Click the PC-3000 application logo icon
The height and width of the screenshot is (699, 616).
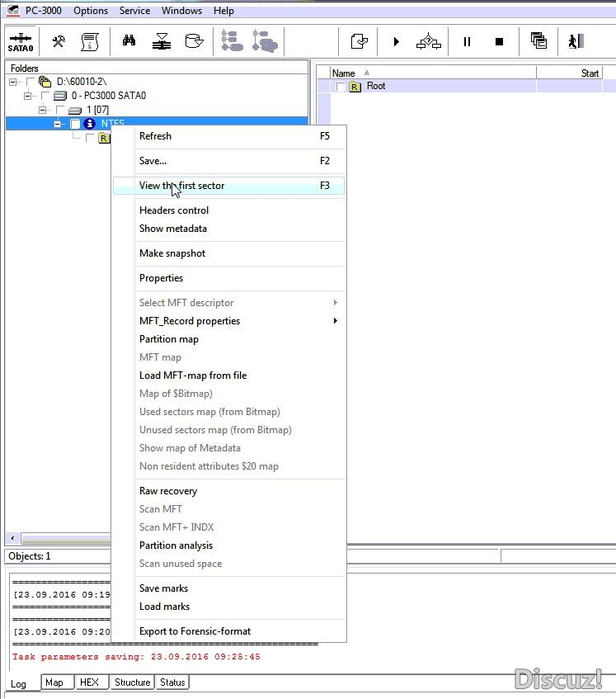[x=13, y=10]
